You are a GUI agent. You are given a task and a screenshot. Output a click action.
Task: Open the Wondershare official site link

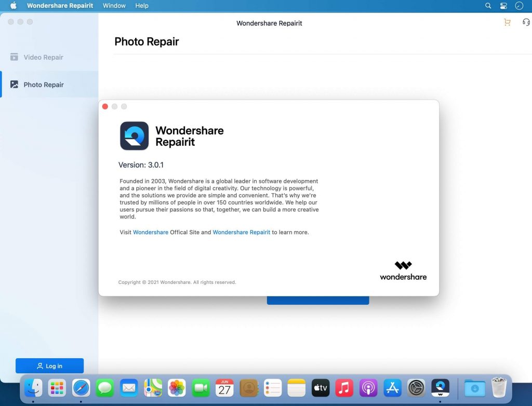[x=150, y=232]
